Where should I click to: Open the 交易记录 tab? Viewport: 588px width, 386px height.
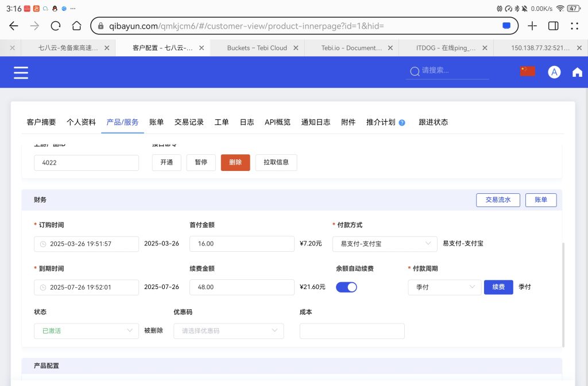[189, 122]
